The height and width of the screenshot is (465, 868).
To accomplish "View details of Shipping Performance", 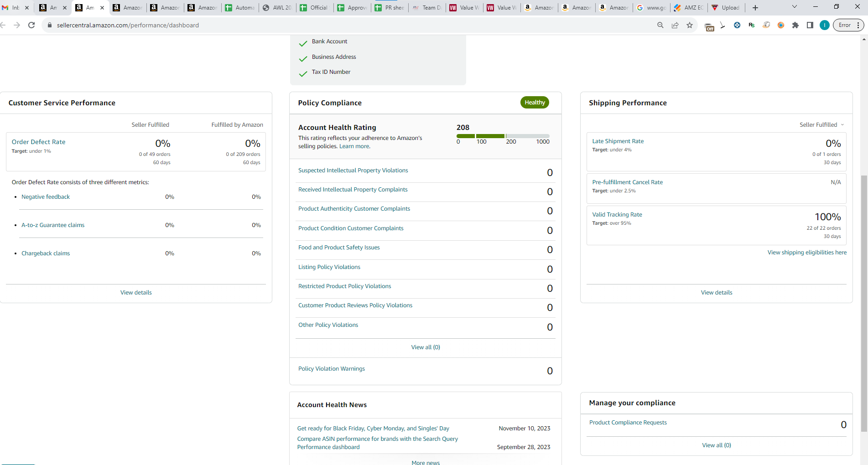I will (717, 293).
